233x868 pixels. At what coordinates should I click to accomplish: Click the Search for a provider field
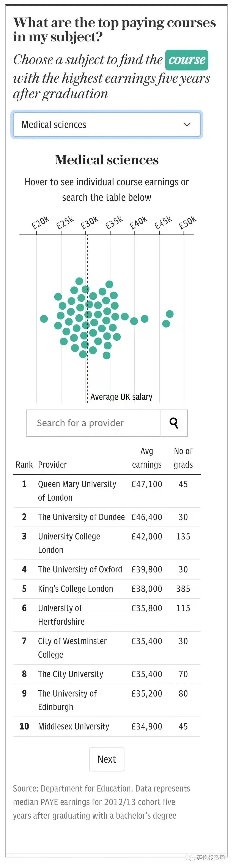point(93,423)
